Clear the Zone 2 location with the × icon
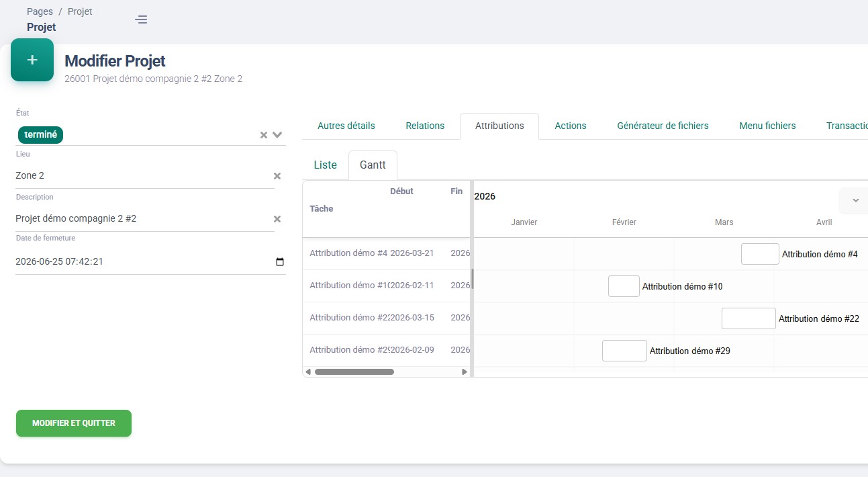The image size is (868, 477). tap(277, 175)
